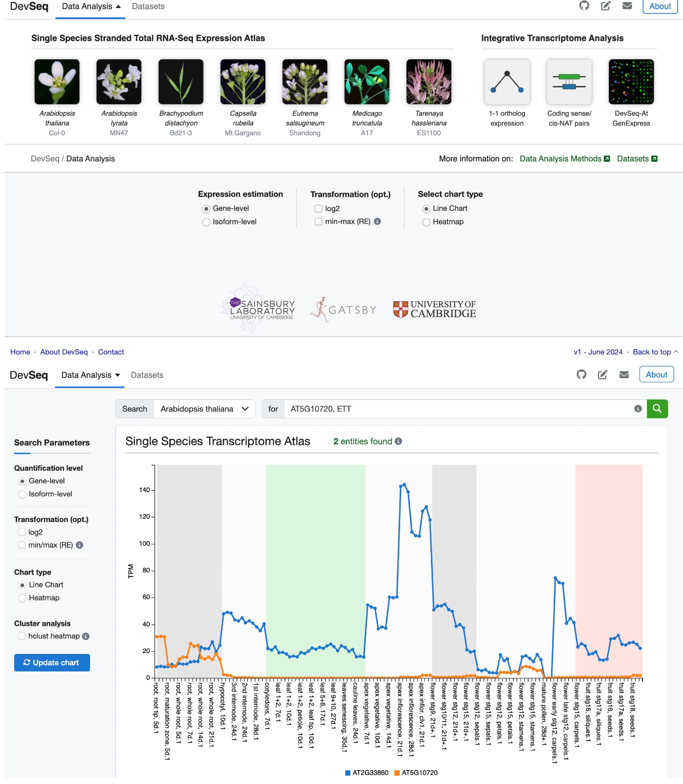Open the Datasets tab in lower navbar

(147, 375)
